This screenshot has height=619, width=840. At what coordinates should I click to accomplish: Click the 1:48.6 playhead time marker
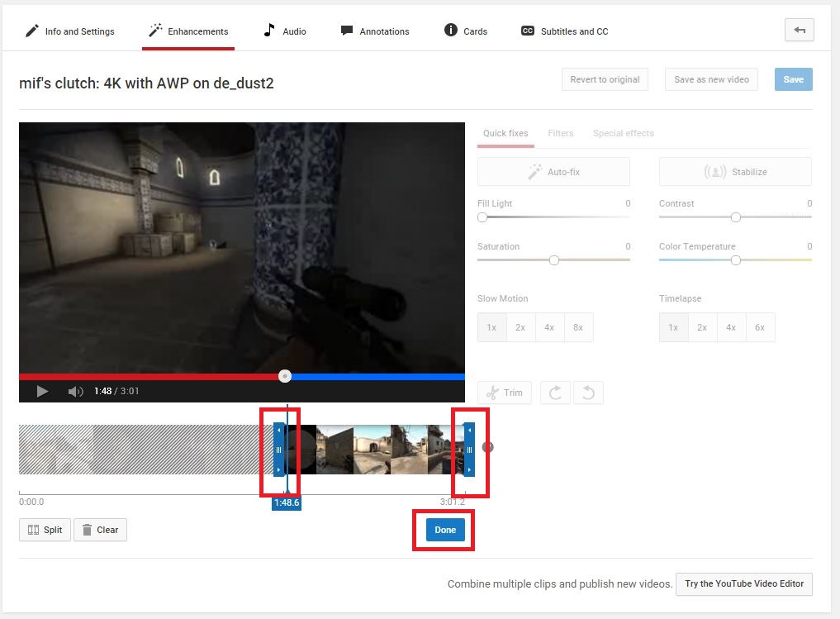coord(287,502)
